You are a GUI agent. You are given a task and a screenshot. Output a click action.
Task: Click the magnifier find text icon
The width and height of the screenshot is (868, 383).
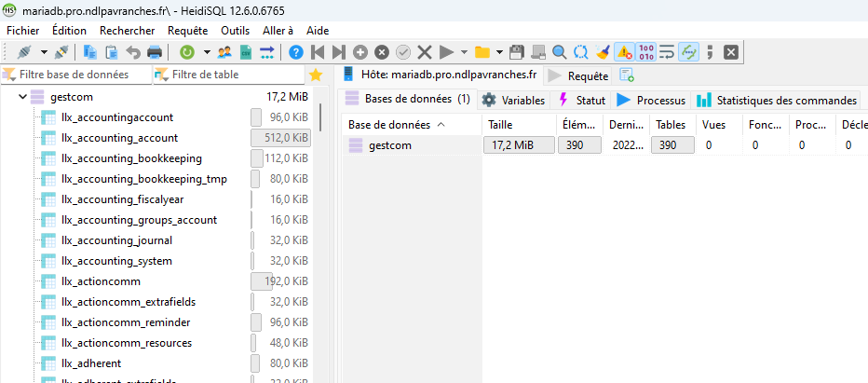pyautogui.click(x=559, y=52)
